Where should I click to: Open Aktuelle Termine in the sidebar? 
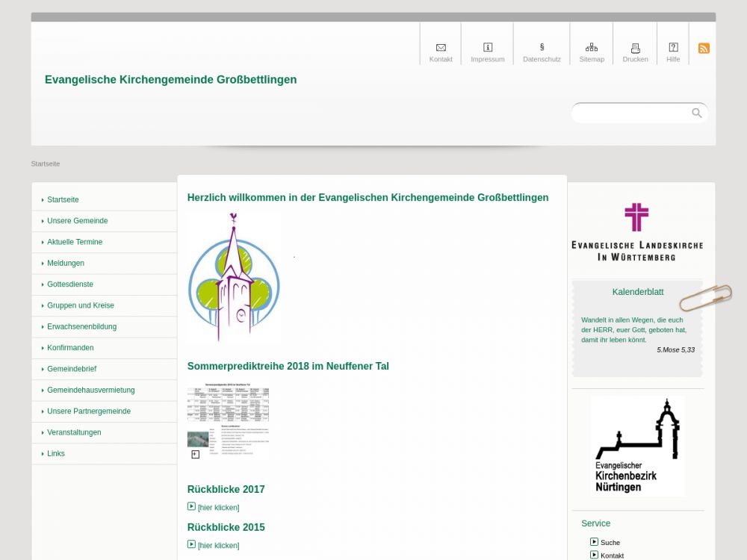75,242
